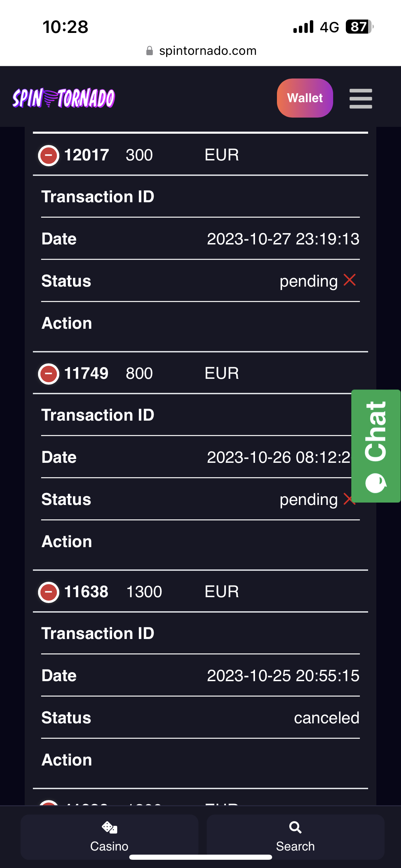401x868 pixels.
Task: Tap the canceled status of transaction 11638
Action: (326, 718)
